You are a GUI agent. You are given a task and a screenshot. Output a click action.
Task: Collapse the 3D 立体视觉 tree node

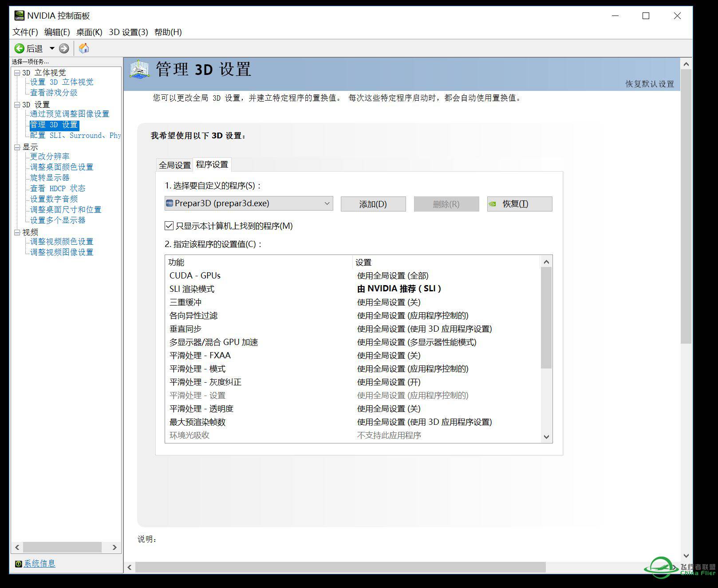tap(17, 73)
